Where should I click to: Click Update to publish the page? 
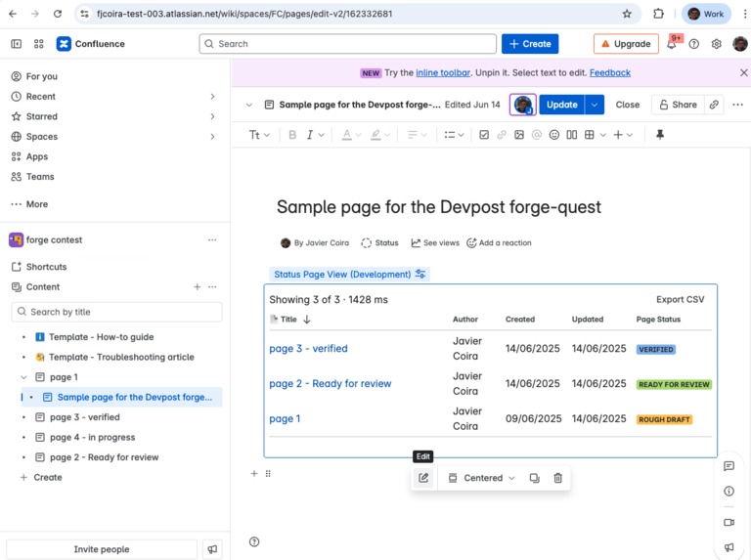point(562,105)
